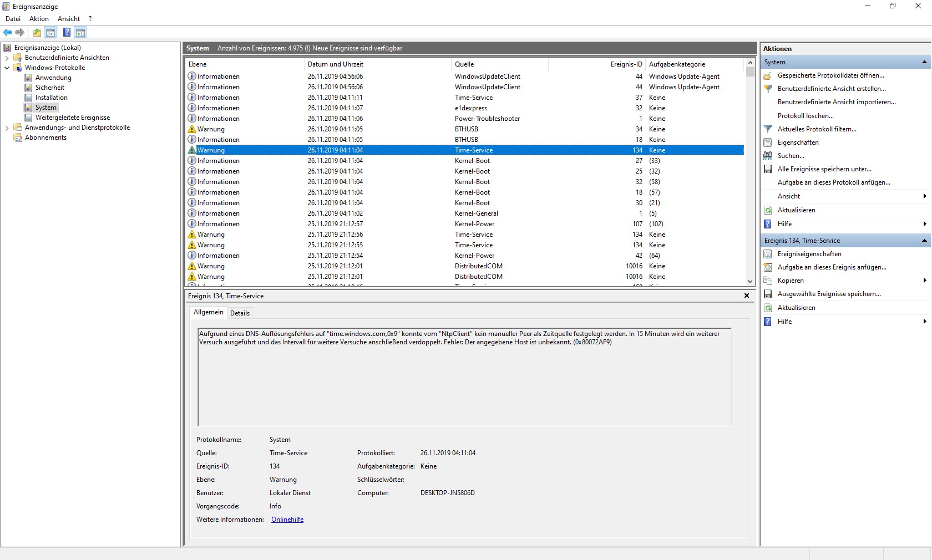Screen dimensions: 932x560
Task: Sort events by Aufgabenkategorie column header
Action: [695, 64]
